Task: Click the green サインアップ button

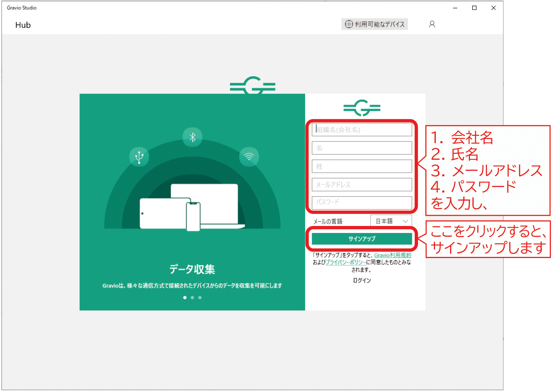Action: point(362,239)
